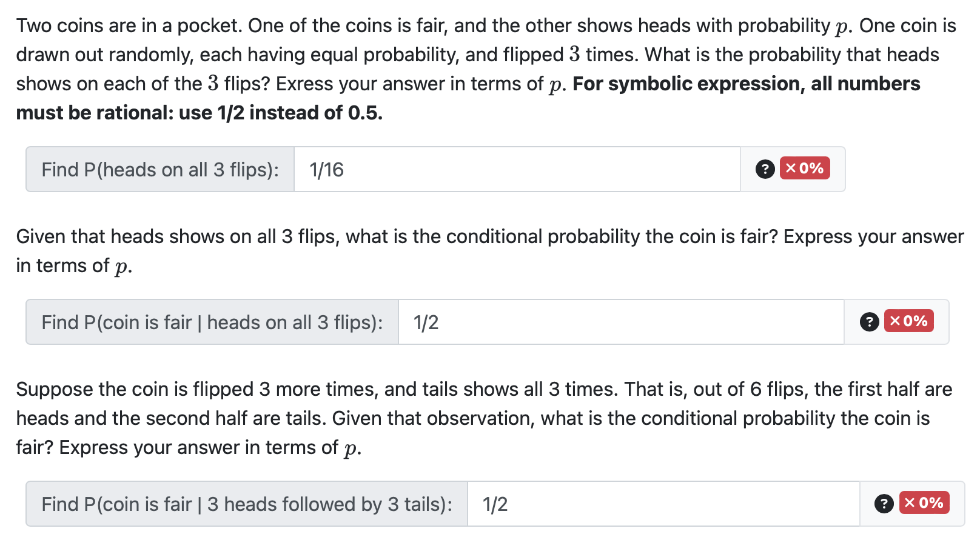
Task: Click the X mark on the last question's badge
Action: [910, 503]
